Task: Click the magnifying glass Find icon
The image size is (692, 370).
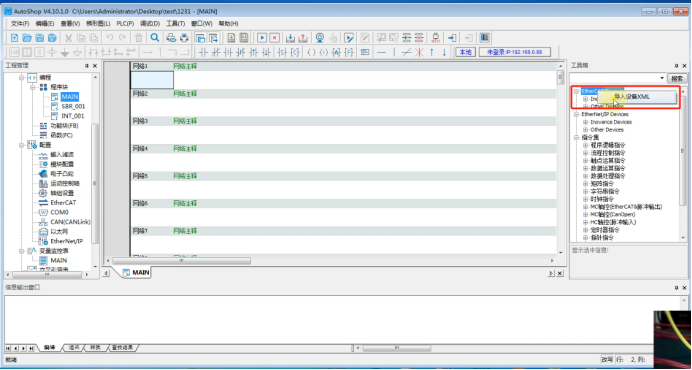Action: 155,38
